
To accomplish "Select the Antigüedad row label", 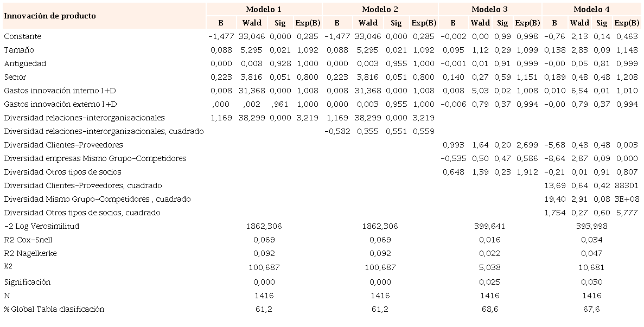I will click(x=25, y=63).
